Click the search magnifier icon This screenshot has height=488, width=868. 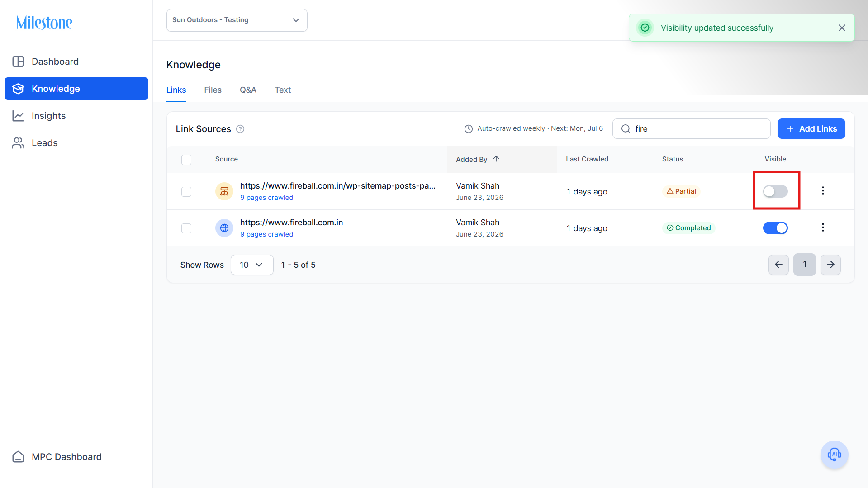[626, 129]
